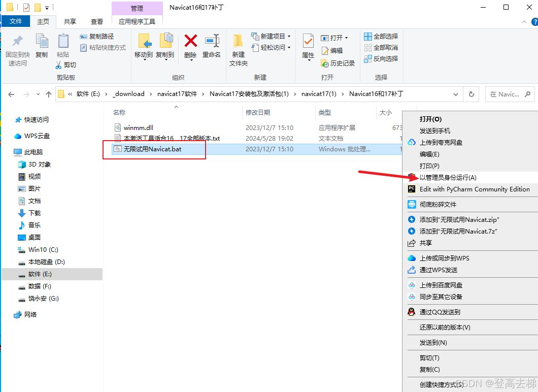Open the Application Tools (应用程序工具) tab
This screenshot has height=392, width=538.
coord(137,22)
